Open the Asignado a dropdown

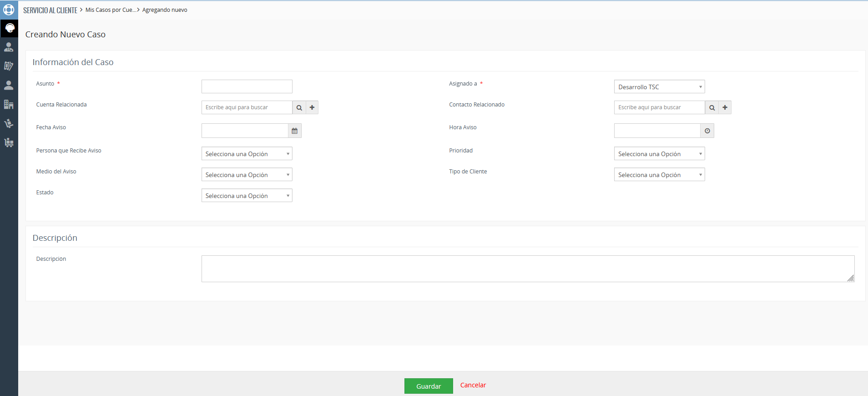(x=659, y=86)
